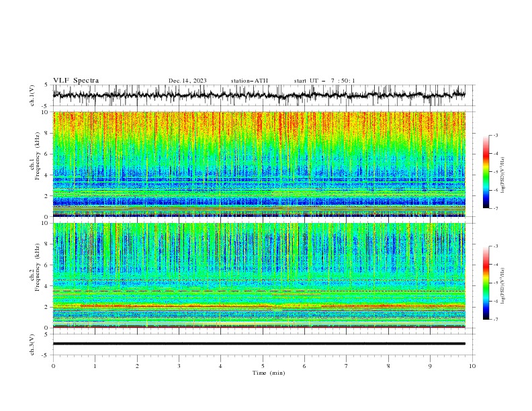This screenshot has height=411, width=532.
Task: Click the "-7" label on ch.1 colorbar
Action: [x=495, y=208]
